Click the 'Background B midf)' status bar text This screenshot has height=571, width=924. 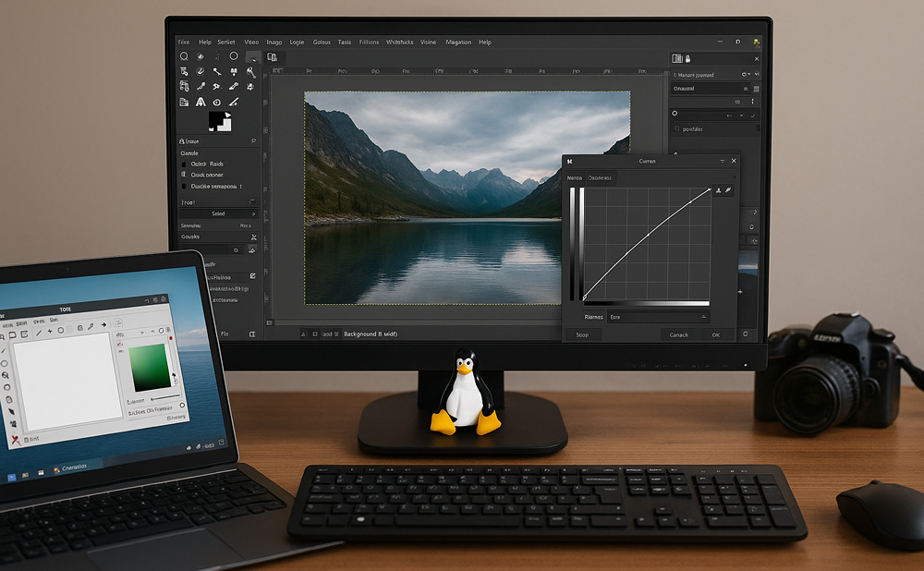pyautogui.click(x=371, y=334)
